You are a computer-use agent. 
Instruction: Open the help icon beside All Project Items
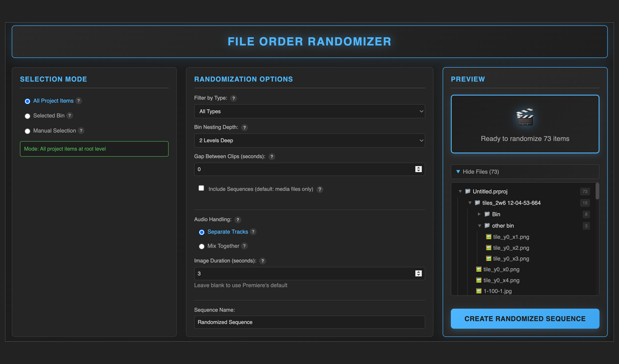78,101
